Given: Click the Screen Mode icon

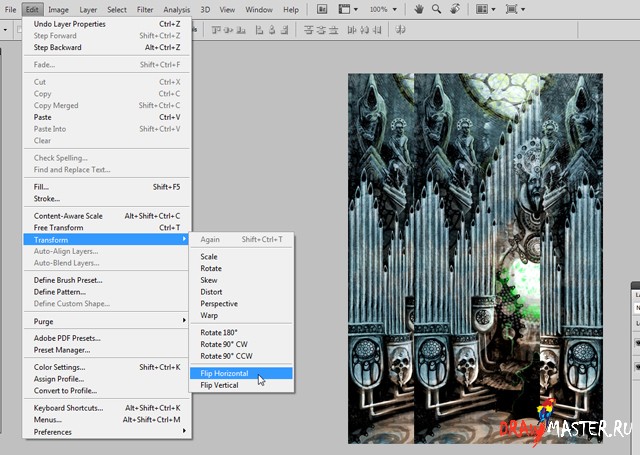Looking at the screenshot, I should click(511, 9).
